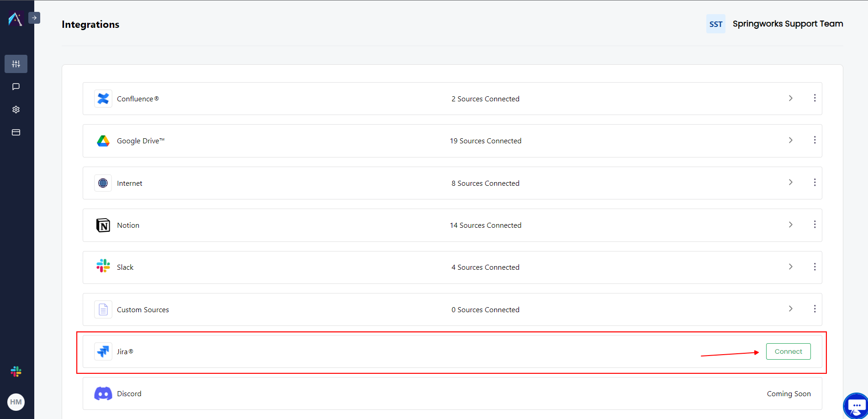Image resolution: width=868 pixels, height=419 pixels.
Task: Expand the Internet sources row
Action: pyautogui.click(x=791, y=182)
